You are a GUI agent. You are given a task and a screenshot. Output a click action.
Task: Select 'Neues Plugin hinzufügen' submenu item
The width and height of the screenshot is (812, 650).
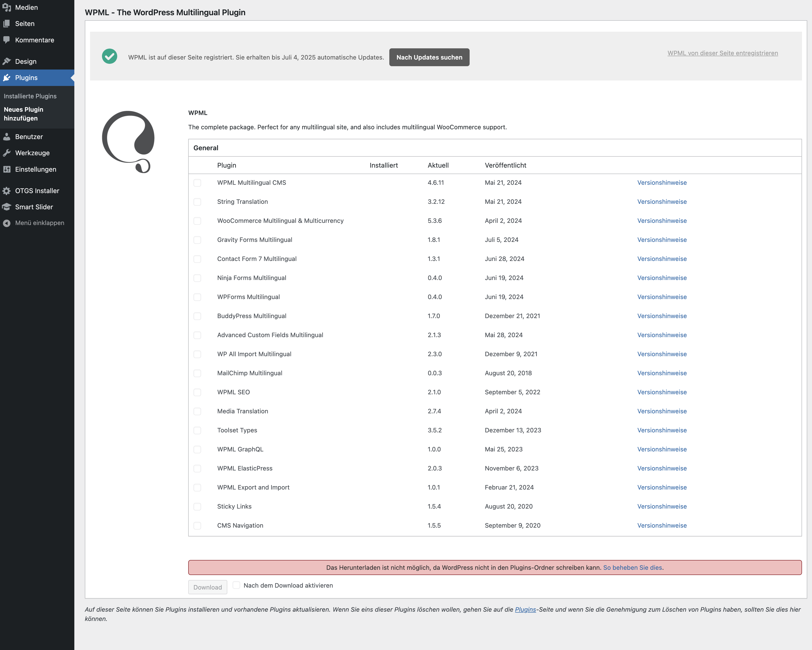coord(23,114)
